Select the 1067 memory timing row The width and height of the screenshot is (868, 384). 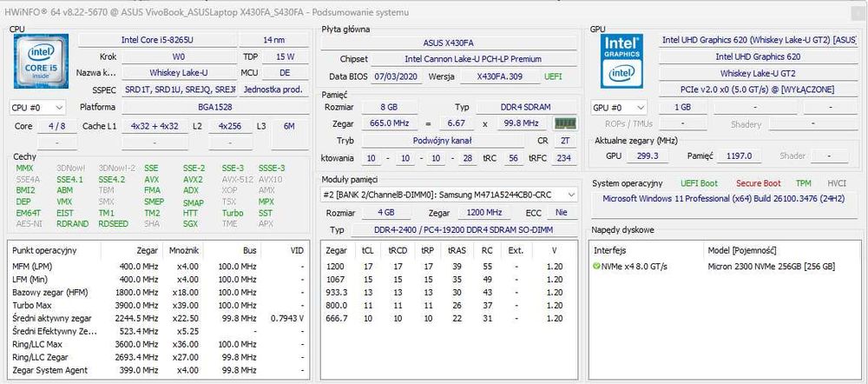point(449,279)
